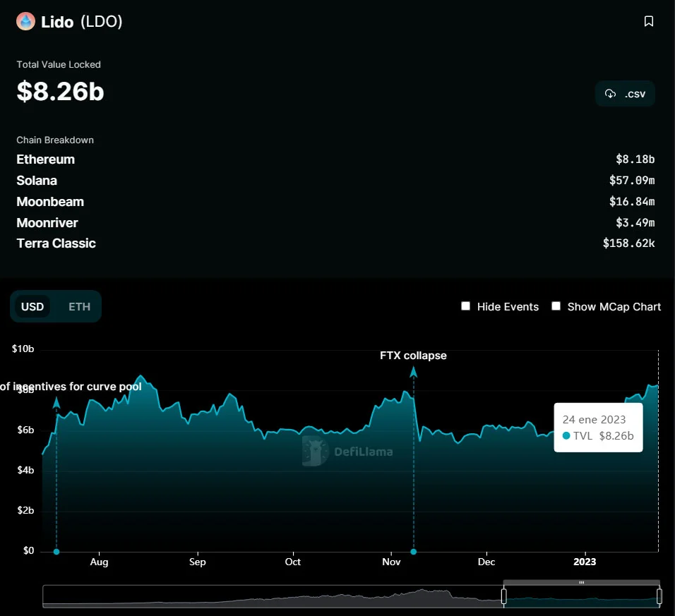Click the 2023 label on the time axis

pyautogui.click(x=585, y=562)
